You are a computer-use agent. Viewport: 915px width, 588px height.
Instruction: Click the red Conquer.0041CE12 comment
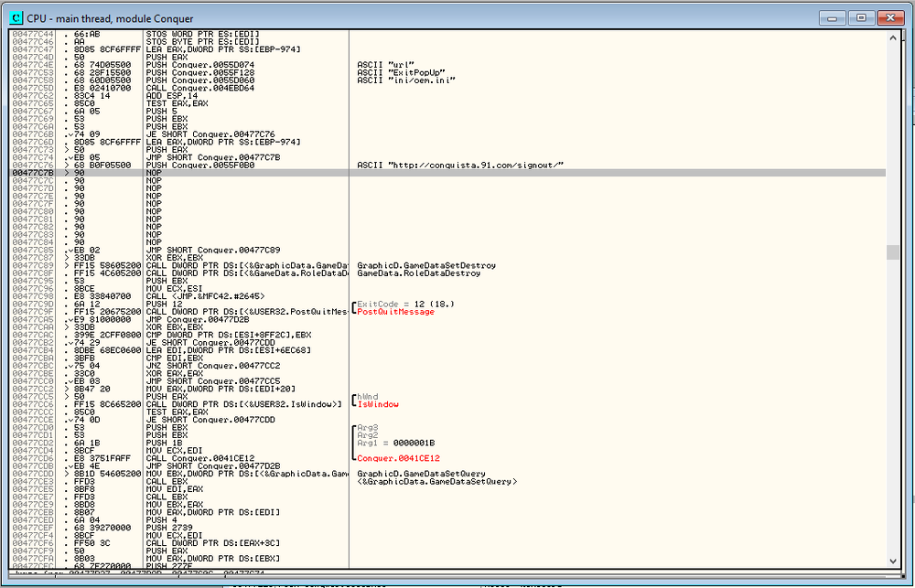pos(398,457)
